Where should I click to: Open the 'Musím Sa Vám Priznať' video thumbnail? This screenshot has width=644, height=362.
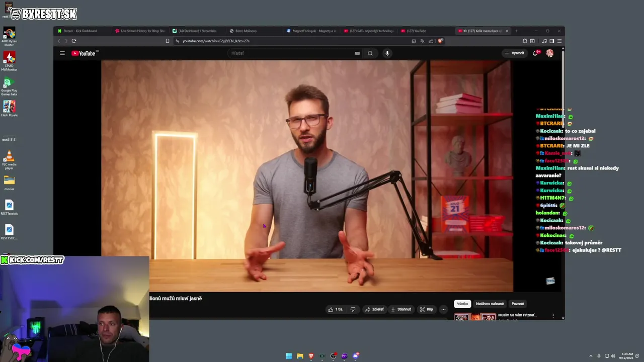[475, 317]
